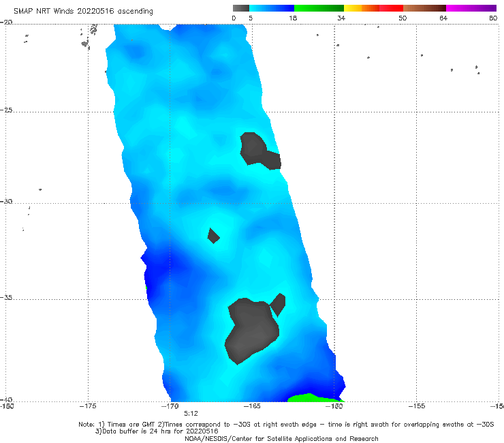Click the dark gray patch near -27 latitude
This screenshot has height=443, width=504.
click(259, 151)
